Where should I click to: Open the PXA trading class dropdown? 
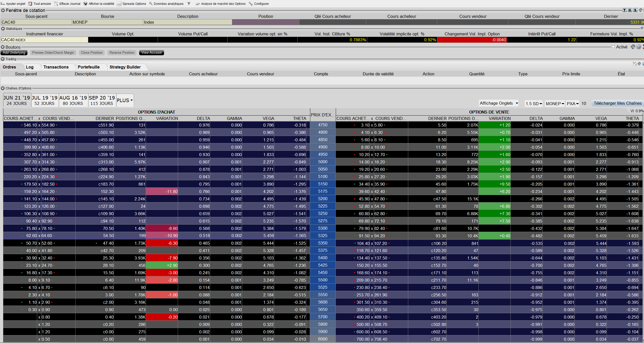(573, 104)
